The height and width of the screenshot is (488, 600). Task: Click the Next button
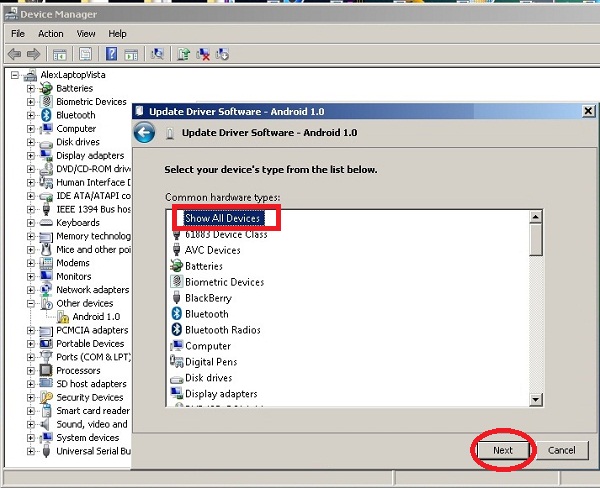[x=503, y=450]
